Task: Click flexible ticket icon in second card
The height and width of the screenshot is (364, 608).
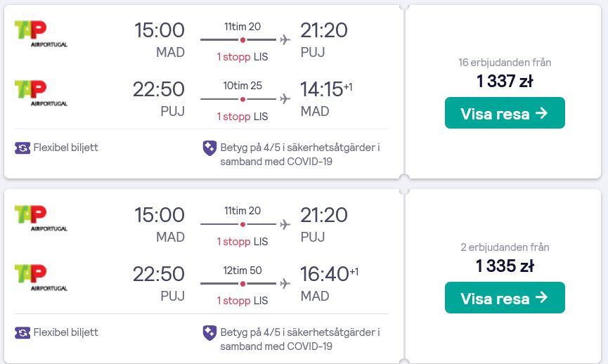Action: click(x=22, y=332)
